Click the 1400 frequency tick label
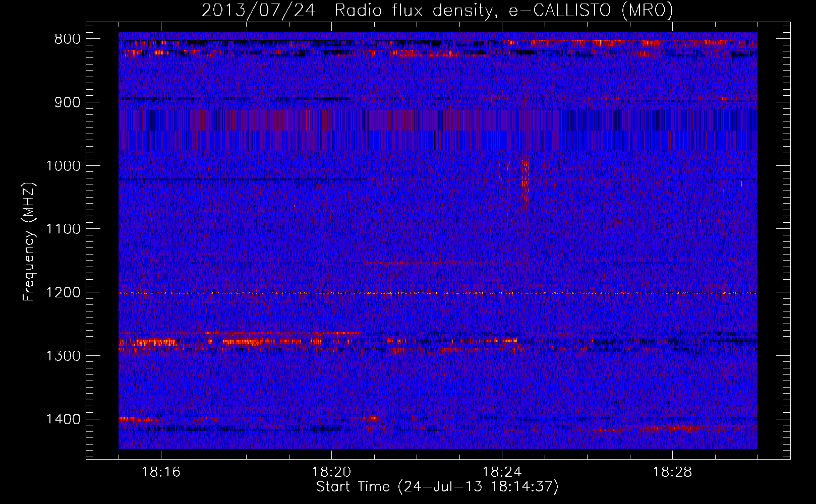The width and height of the screenshot is (816, 504). tap(63, 419)
